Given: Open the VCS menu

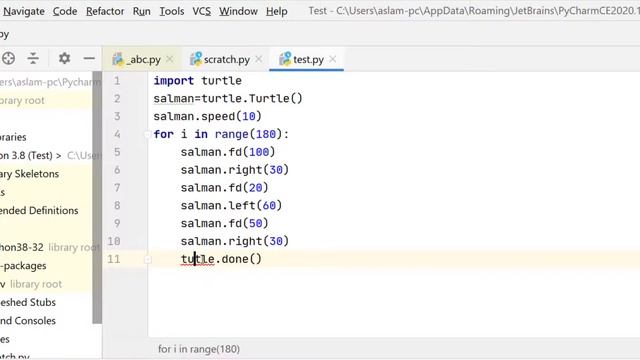Looking at the screenshot, I should [202, 11].
